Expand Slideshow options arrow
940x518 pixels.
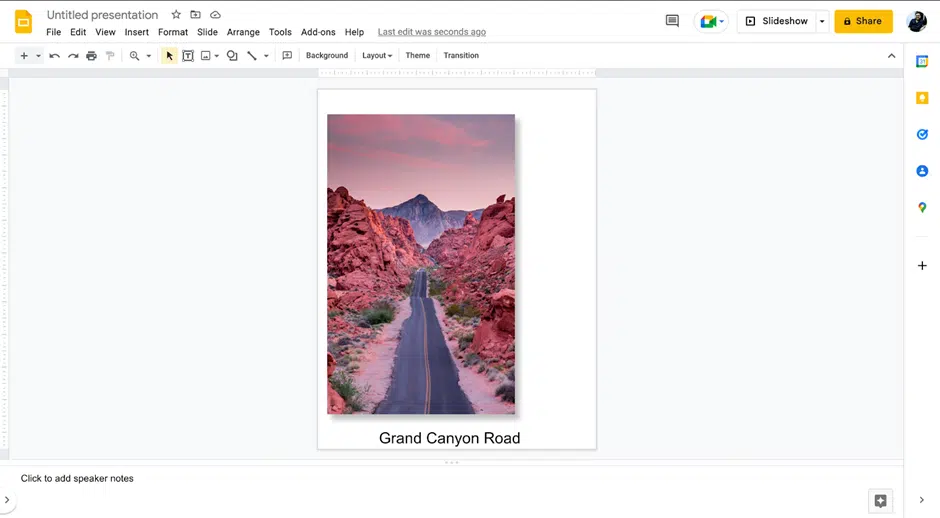click(822, 21)
